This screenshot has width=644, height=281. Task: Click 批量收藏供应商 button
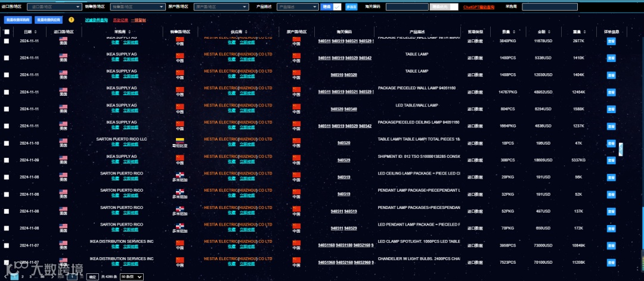click(48, 20)
